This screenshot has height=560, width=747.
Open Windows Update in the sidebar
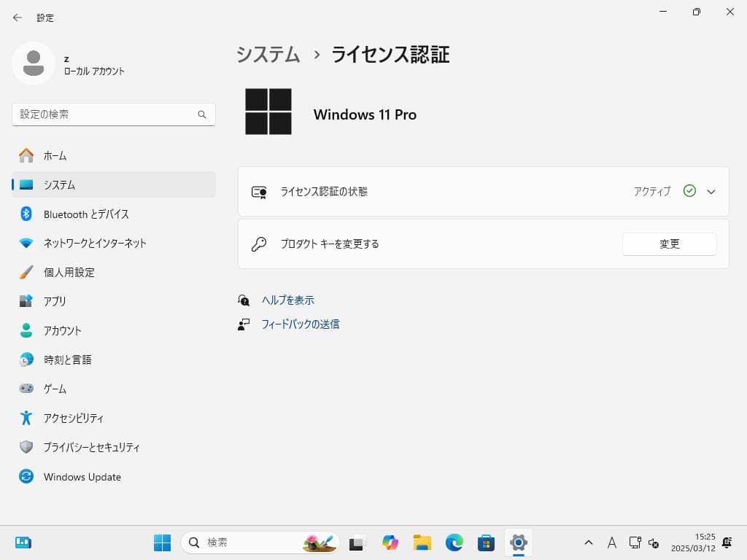click(x=82, y=476)
